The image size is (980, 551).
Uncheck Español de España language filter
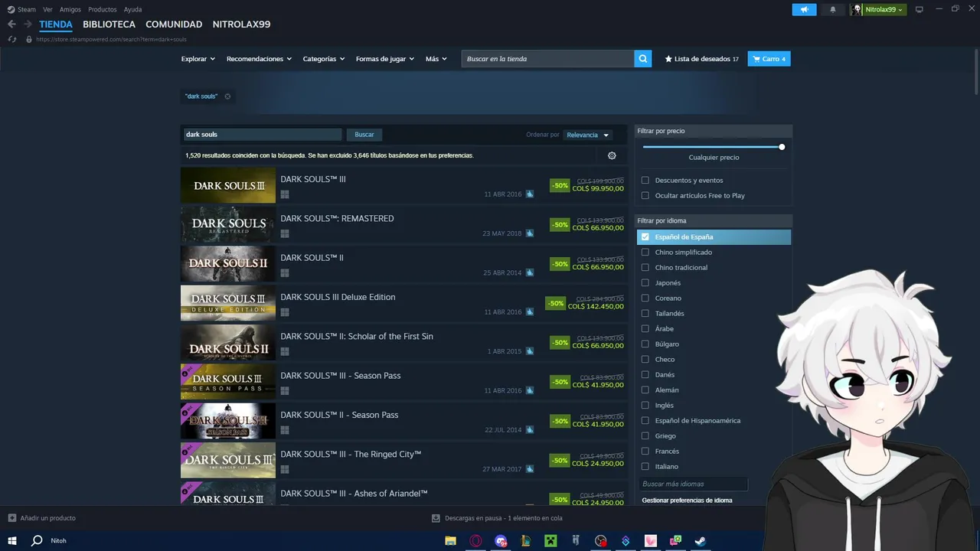click(x=645, y=237)
